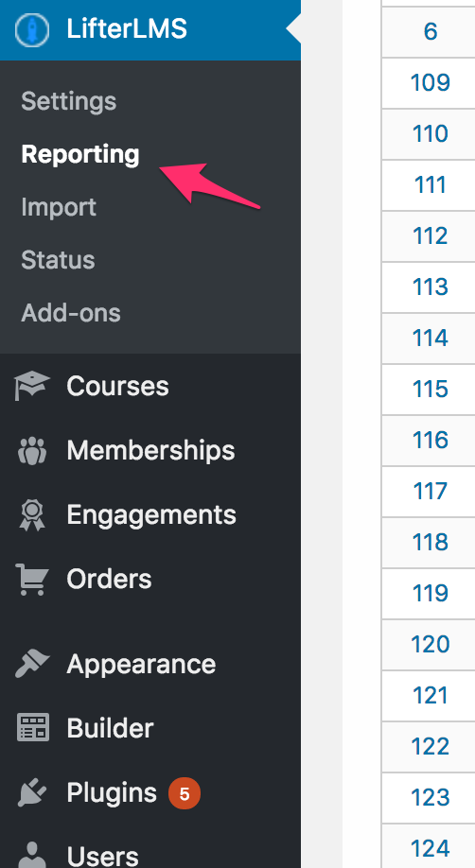The image size is (475, 868).
Task: Click the Engagements award ribbon icon
Action: coord(32,515)
